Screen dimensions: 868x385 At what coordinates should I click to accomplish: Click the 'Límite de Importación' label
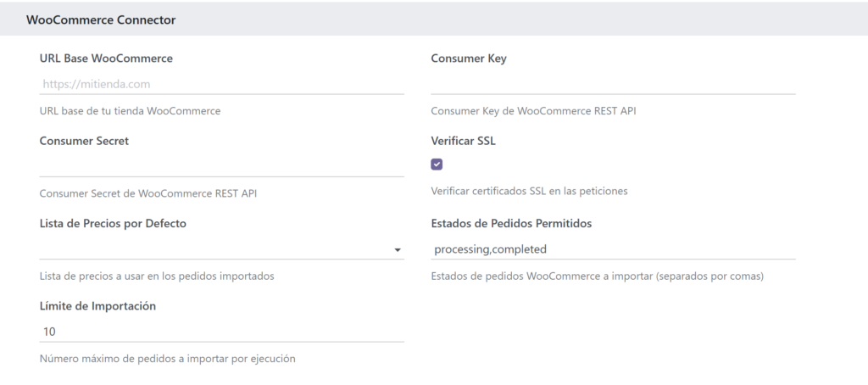click(97, 306)
